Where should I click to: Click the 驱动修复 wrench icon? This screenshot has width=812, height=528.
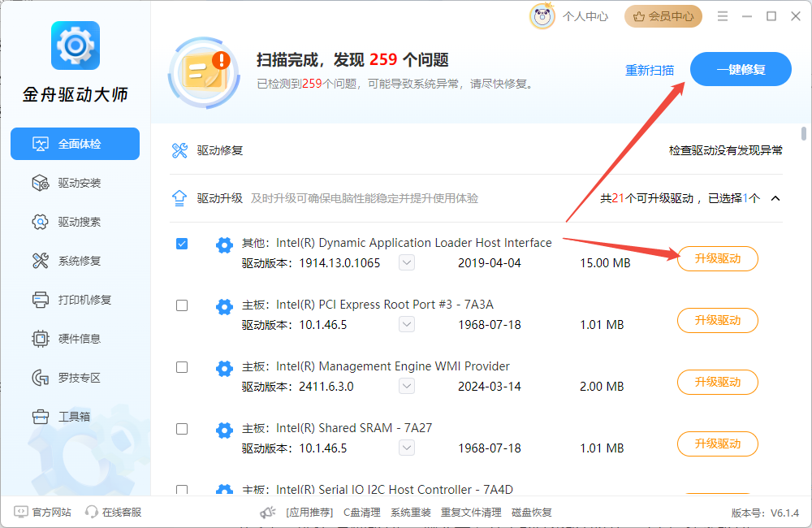179,150
